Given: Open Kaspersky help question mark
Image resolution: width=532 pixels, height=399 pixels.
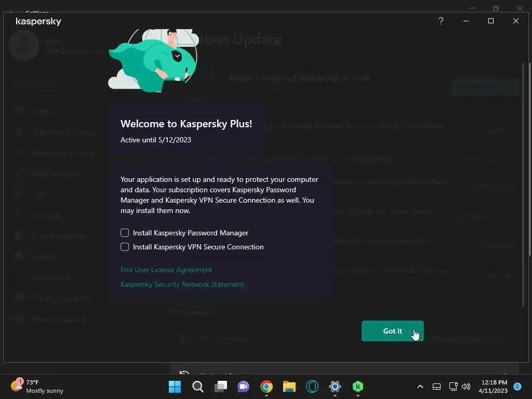Looking at the screenshot, I should (441, 21).
